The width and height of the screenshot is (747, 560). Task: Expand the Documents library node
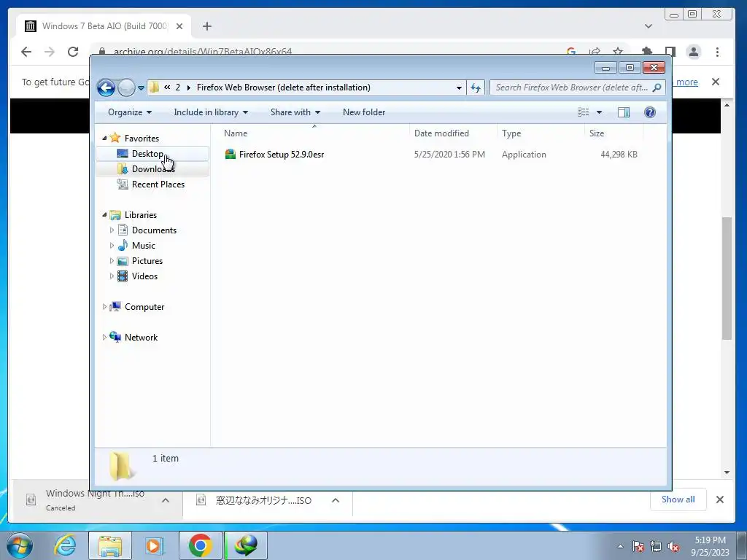(112, 230)
